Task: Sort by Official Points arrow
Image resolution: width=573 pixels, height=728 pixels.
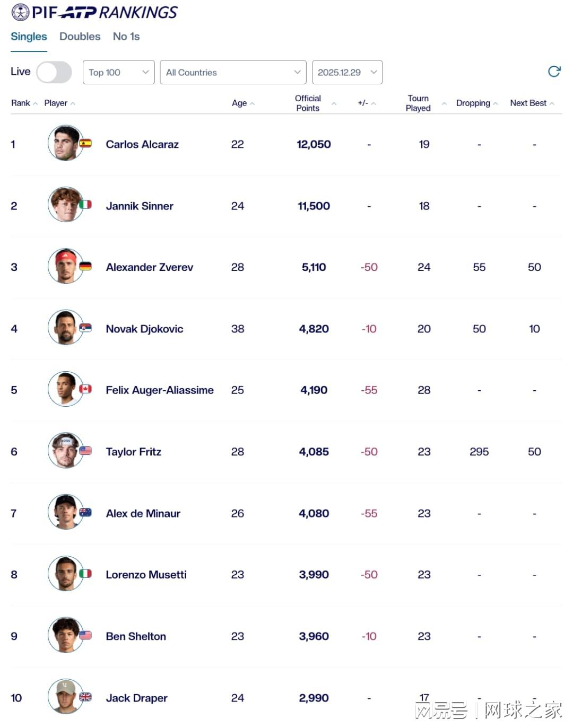Action: point(334,103)
